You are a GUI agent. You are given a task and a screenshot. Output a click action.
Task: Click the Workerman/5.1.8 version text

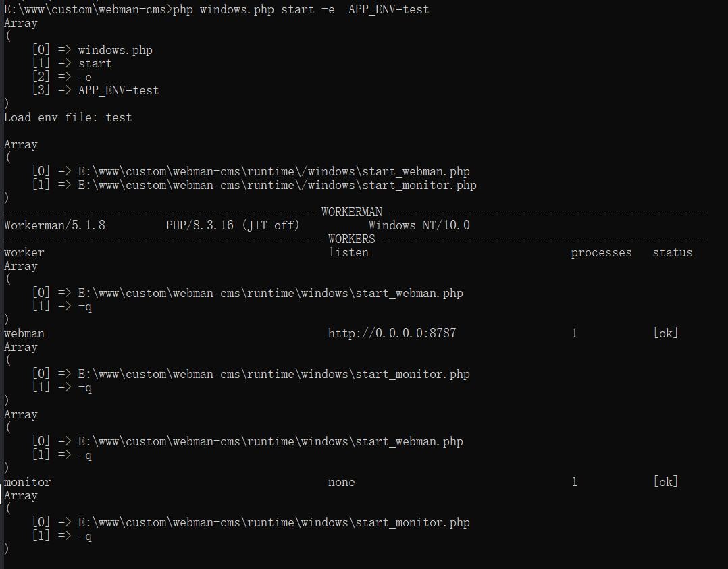(55, 225)
